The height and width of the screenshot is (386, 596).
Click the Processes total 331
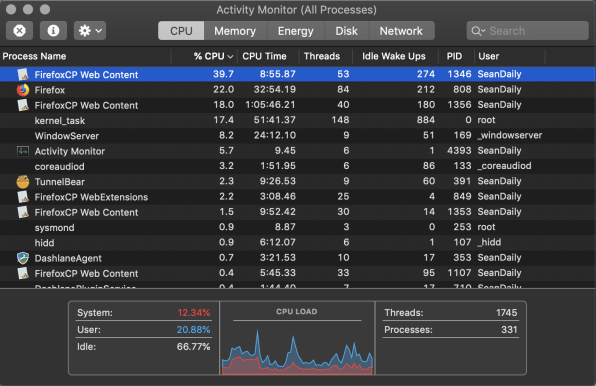point(509,329)
